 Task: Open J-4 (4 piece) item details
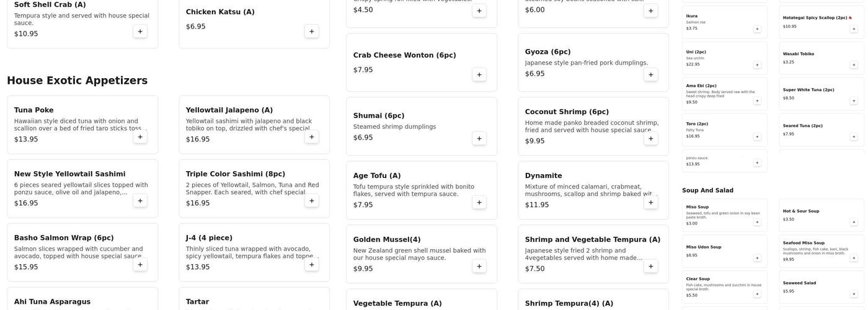(209, 238)
